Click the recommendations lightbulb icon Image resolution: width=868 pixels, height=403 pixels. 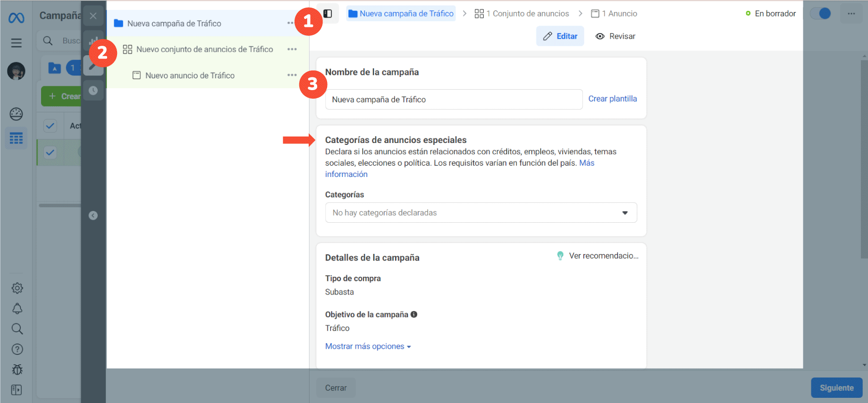click(x=560, y=256)
